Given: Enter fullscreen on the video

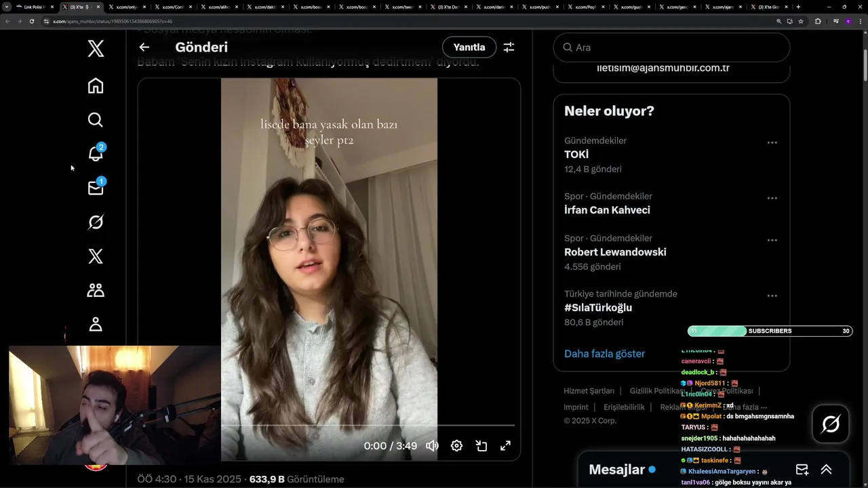Looking at the screenshot, I should click(x=505, y=445).
